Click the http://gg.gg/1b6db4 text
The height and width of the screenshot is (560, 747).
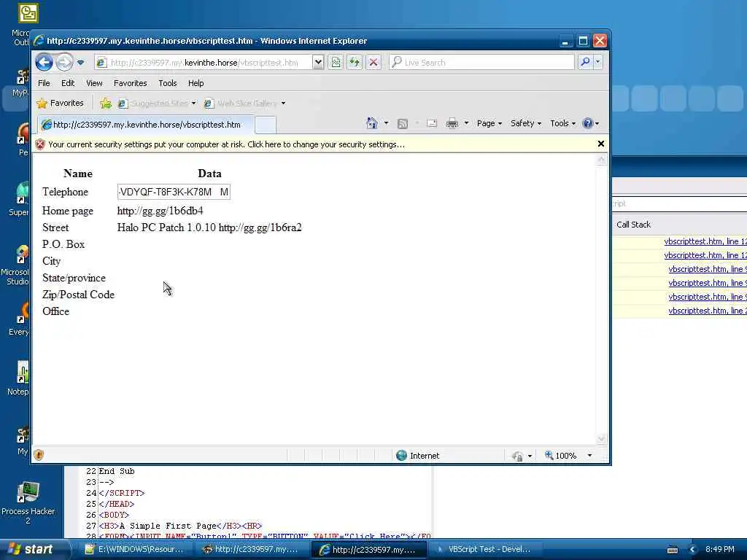tap(160, 211)
